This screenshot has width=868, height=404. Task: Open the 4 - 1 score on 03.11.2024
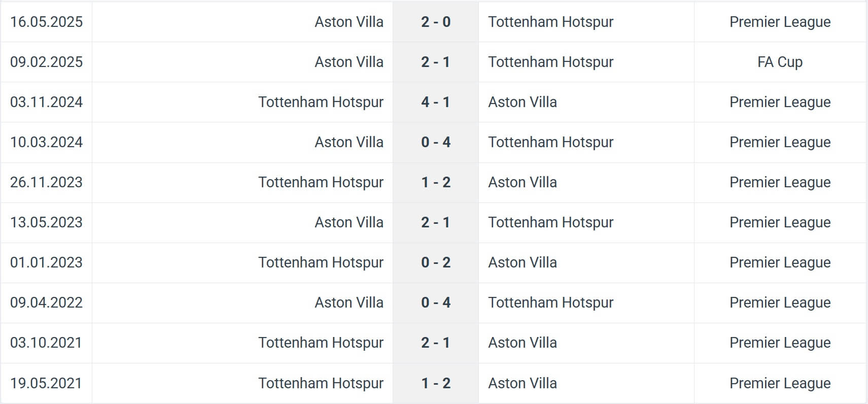tap(436, 102)
